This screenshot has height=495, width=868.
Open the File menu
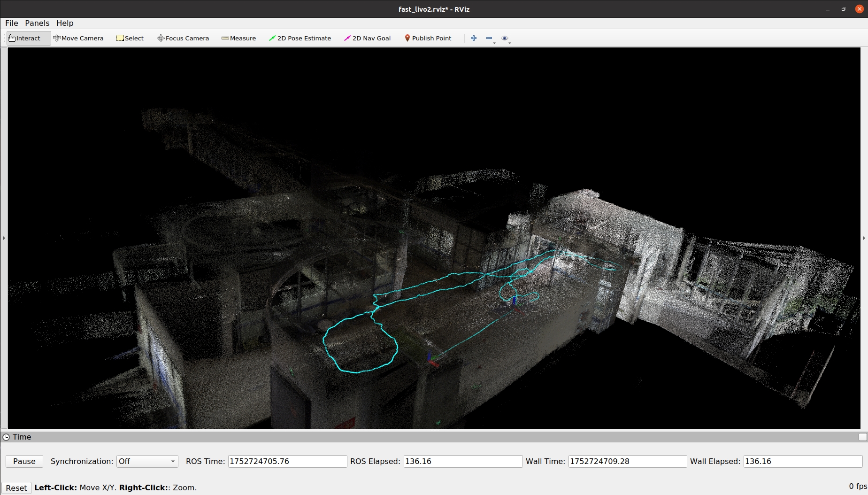click(11, 23)
